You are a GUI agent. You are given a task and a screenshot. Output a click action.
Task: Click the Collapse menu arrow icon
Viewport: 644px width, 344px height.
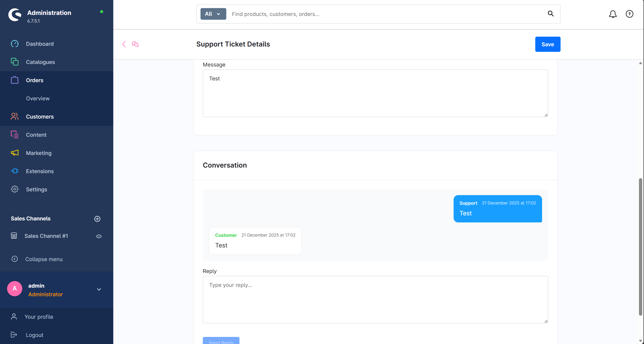[x=15, y=259]
